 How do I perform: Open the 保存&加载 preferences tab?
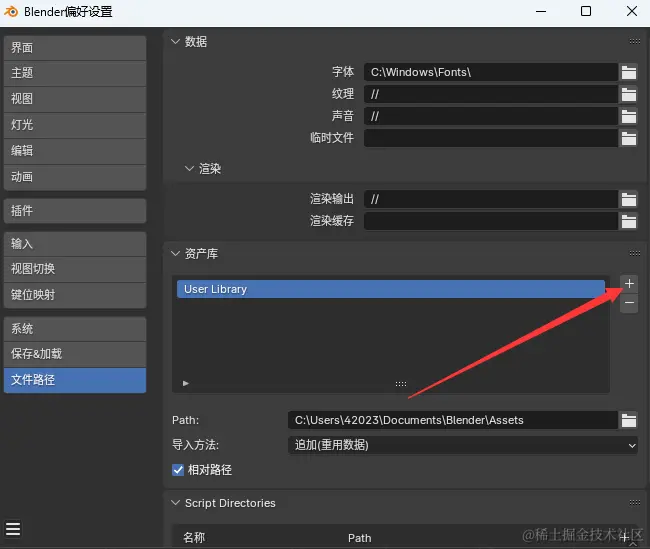pos(75,354)
